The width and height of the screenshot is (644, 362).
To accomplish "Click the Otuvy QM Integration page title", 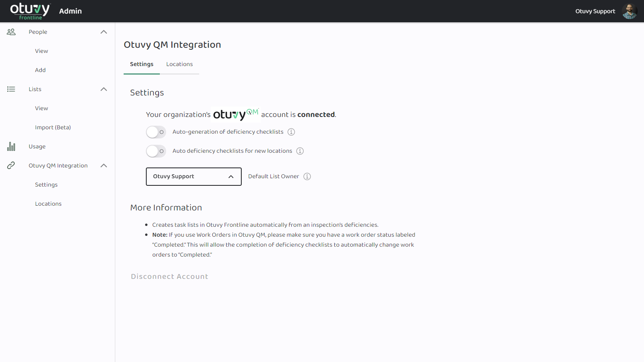I will pyautogui.click(x=172, y=45).
